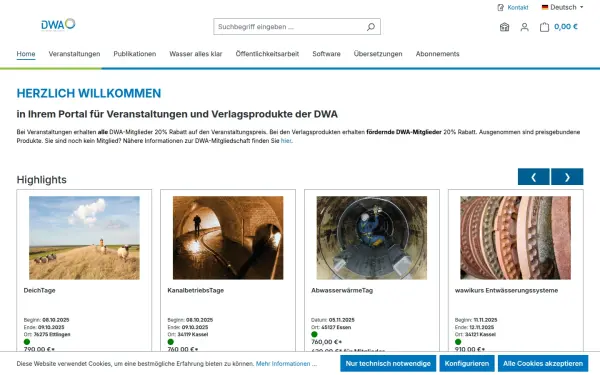This screenshot has width=600, height=375.
Task: Open the organization building icon in header
Action: pyautogui.click(x=504, y=27)
